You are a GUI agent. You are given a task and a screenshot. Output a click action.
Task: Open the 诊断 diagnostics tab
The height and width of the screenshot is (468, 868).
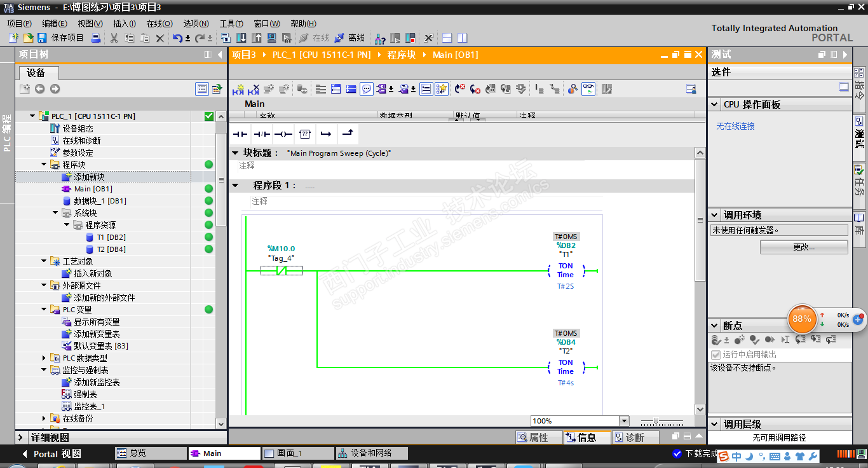tap(635, 437)
